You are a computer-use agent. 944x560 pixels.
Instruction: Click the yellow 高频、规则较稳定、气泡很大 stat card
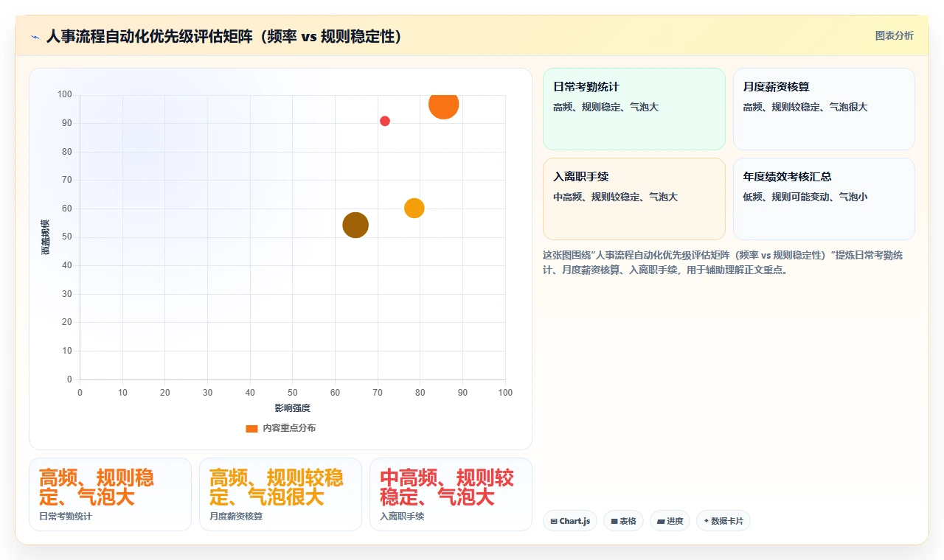pyautogui.click(x=280, y=494)
